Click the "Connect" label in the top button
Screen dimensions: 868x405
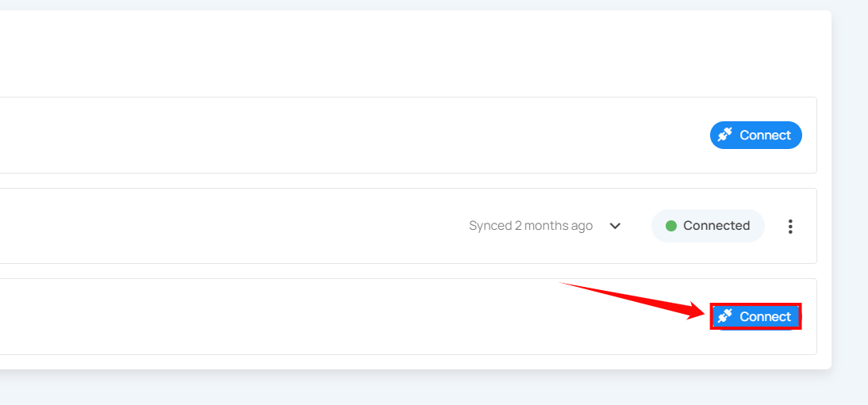[765, 135]
